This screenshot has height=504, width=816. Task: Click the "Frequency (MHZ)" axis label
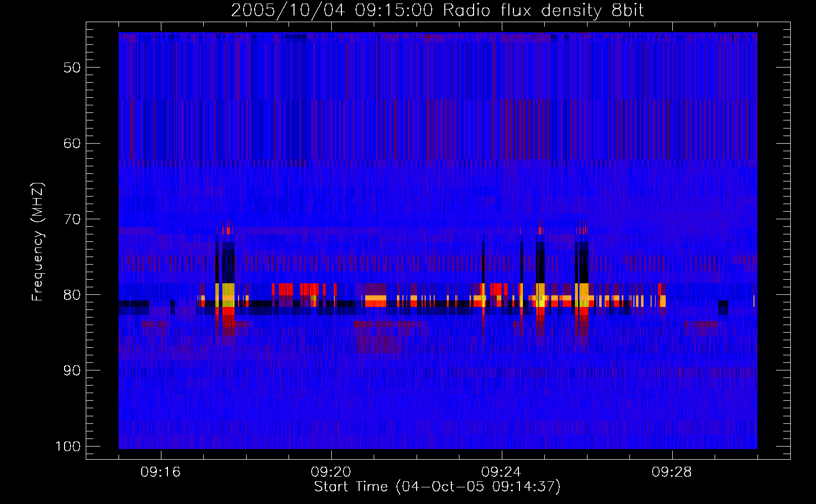(38, 242)
